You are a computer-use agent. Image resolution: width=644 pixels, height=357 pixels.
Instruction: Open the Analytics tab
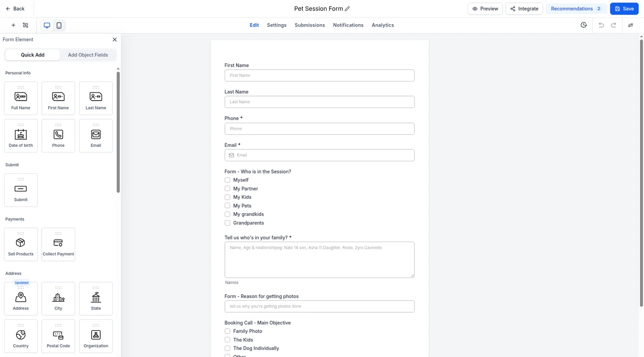pyautogui.click(x=383, y=25)
